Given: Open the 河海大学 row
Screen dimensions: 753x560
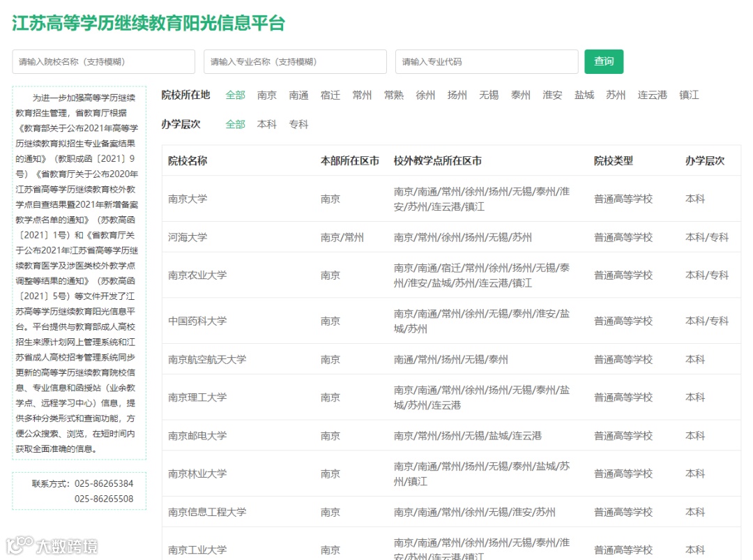Looking at the screenshot, I should pyautogui.click(x=451, y=237).
